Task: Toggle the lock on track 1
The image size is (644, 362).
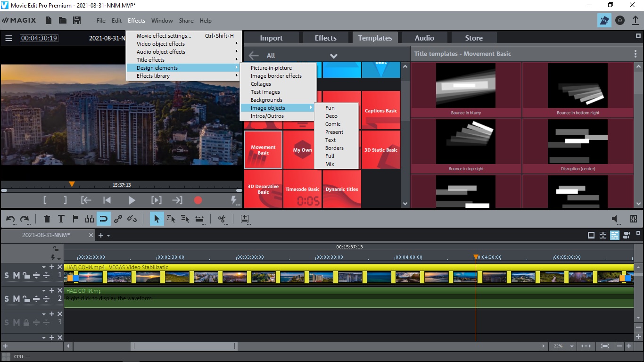Action: (26, 275)
